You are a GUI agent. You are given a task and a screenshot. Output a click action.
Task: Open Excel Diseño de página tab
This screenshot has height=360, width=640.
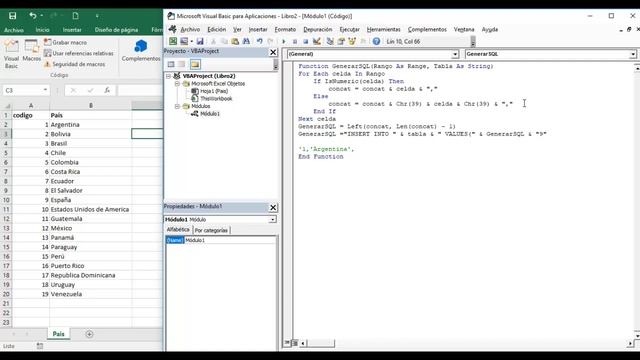pyautogui.click(x=116, y=30)
